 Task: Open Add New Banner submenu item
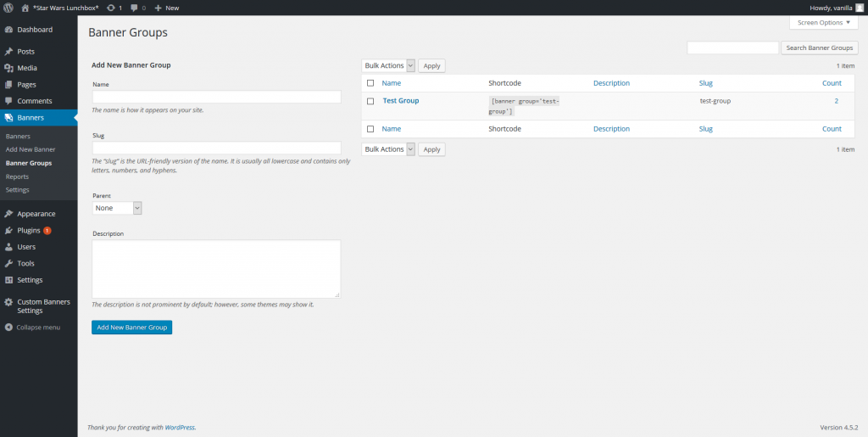click(x=31, y=149)
